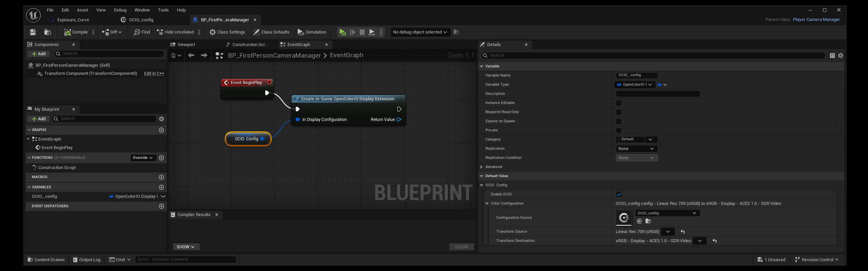The height and width of the screenshot is (271, 868).
Task: Click the Eject playback button
Action: click(372, 32)
